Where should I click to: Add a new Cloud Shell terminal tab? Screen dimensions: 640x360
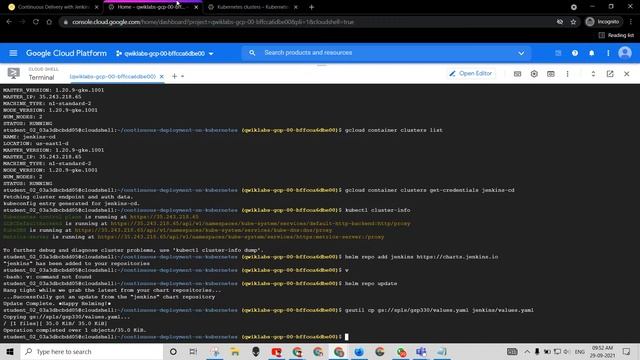pyautogui.click(x=174, y=76)
